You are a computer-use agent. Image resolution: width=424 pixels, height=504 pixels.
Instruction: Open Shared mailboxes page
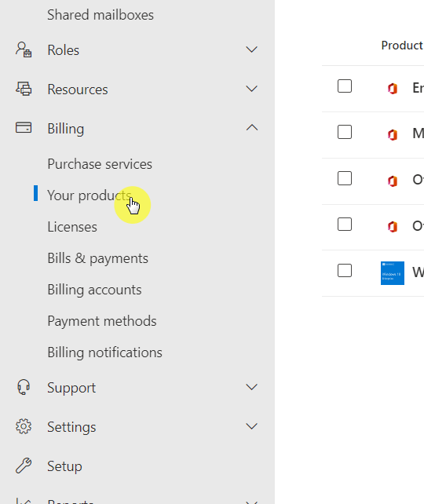pos(101,15)
